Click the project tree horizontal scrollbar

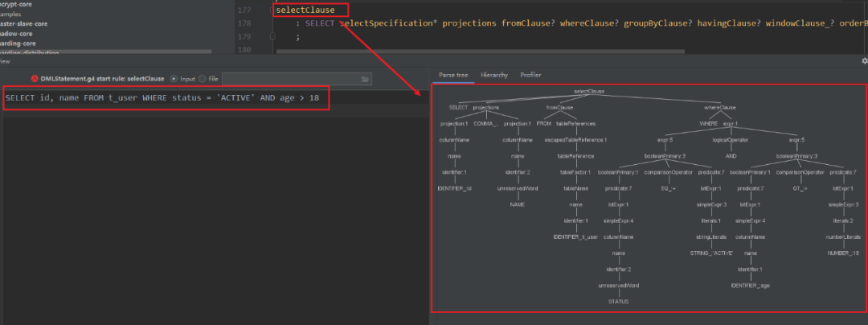coord(106,52)
